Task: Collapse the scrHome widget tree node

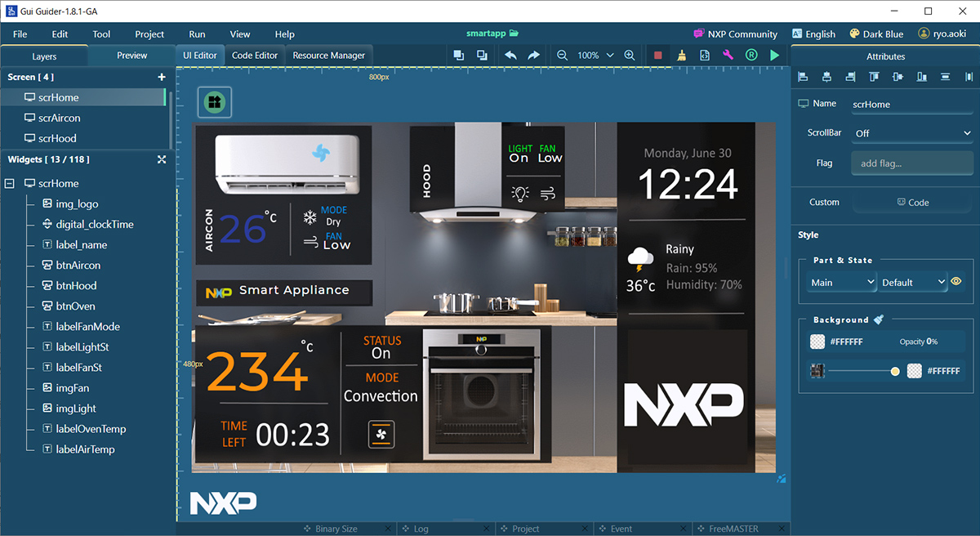Action: [x=10, y=184]
